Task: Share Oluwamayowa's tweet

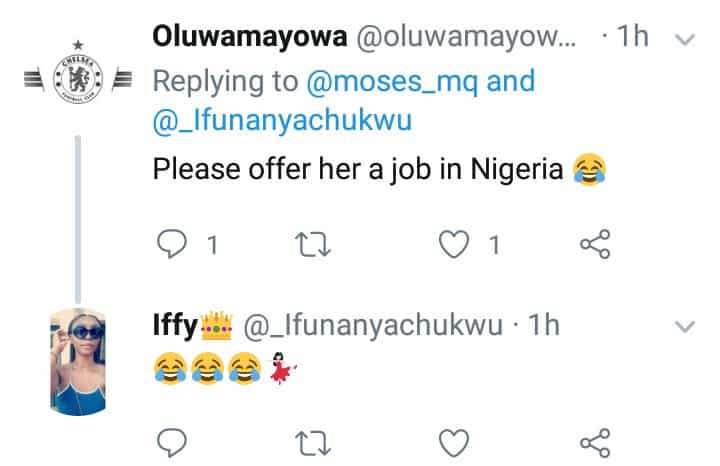Action: (x=594, y=244)
